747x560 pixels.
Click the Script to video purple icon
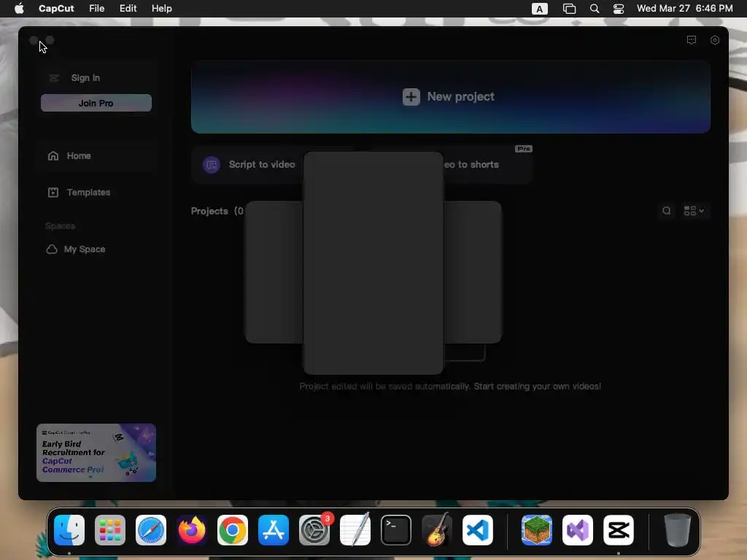point(212,165)
